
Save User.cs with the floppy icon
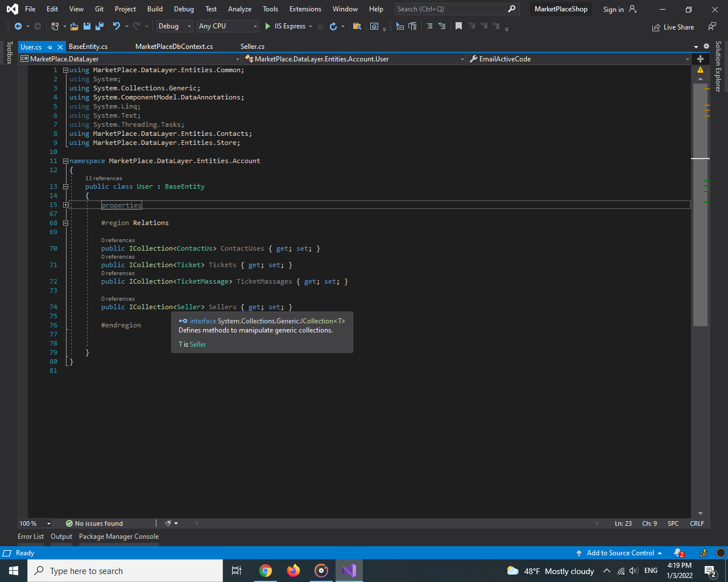click(x=87, y=26)
